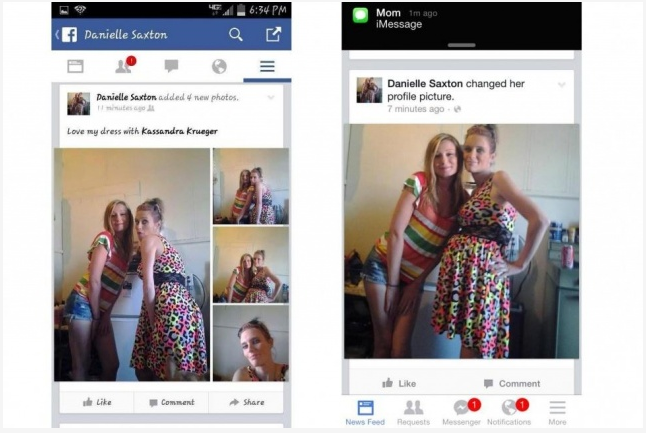Screen dimensions: 646x433
Task: Open the Mom iMessage notification banner
Action: coord(461,21)
